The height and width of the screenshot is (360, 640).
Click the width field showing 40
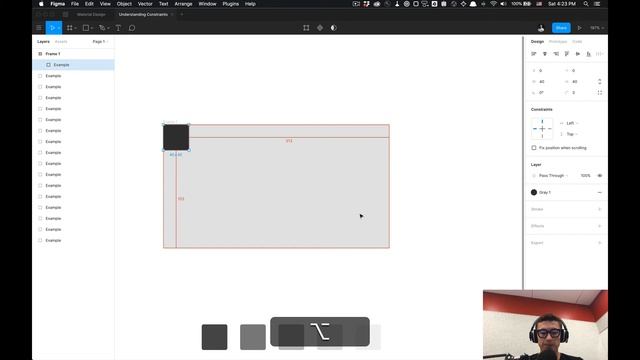(547, 82)
